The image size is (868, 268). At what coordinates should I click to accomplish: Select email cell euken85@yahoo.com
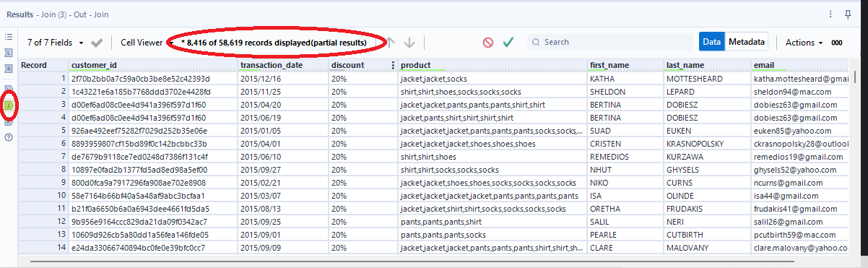[x=800, y=131]
